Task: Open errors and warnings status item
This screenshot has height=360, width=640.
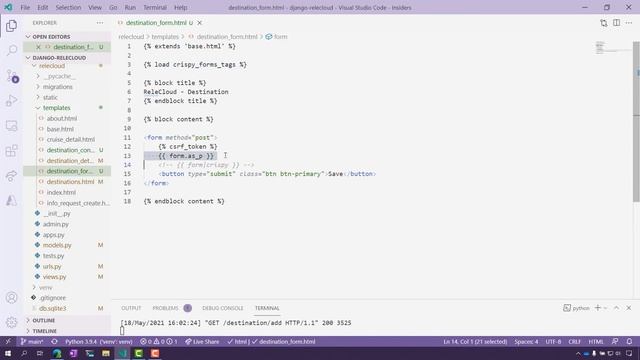Action: click(x=158, y=341)
